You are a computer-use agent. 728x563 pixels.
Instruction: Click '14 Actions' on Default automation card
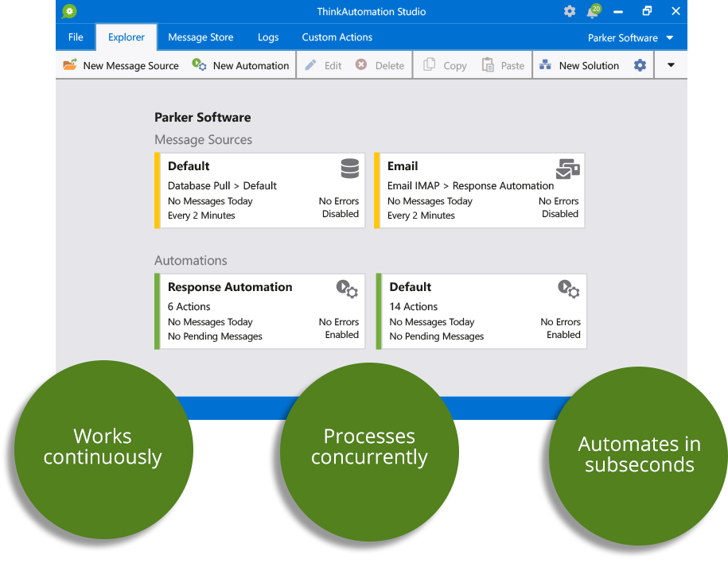(413, 307)
